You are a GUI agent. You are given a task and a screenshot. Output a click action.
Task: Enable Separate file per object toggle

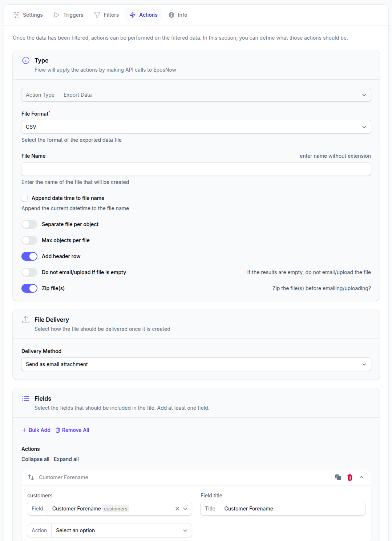coord(29,224)
